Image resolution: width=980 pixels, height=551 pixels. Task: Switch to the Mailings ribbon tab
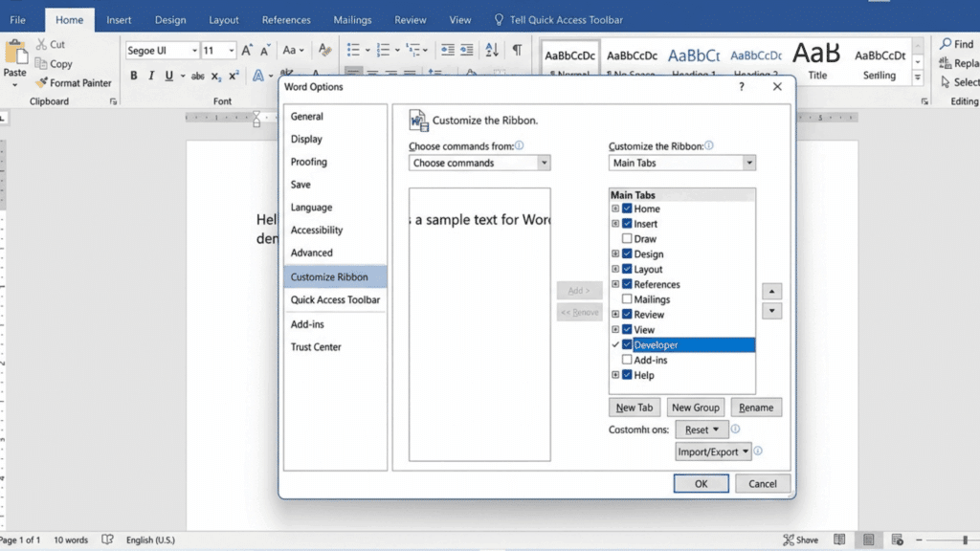[352, 19]
